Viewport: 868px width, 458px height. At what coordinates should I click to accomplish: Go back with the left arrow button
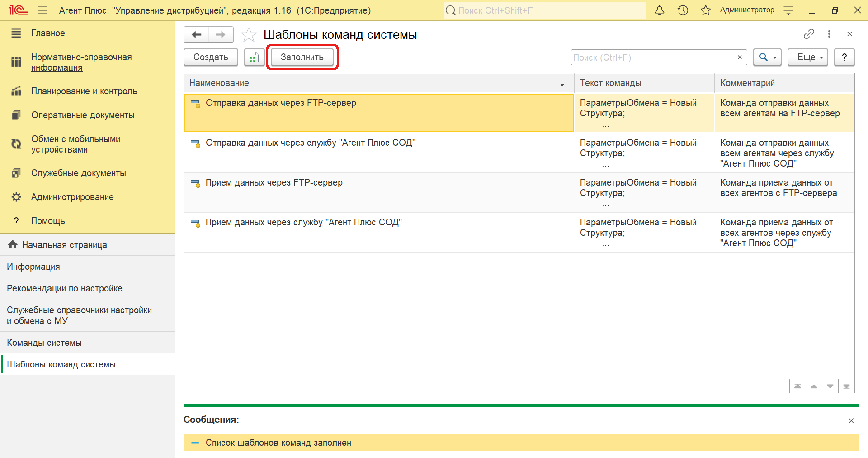point(197,34)
